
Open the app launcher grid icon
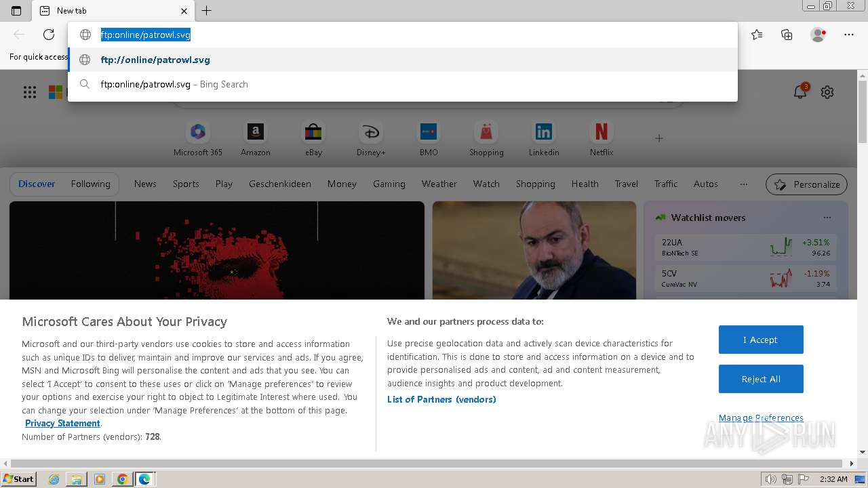coord(30,92)
